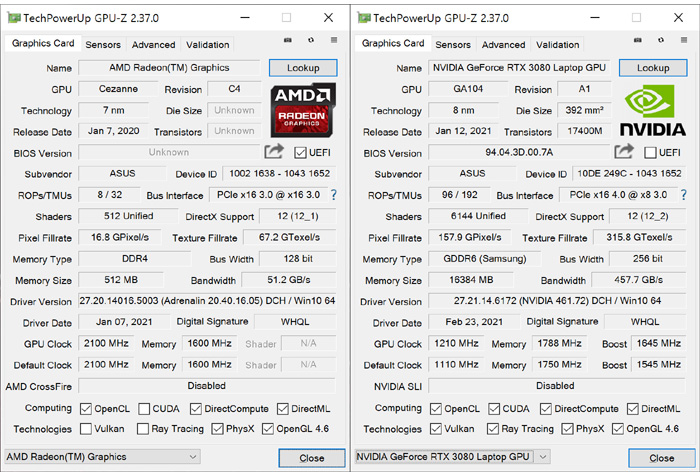Open the hamburger menu in NVIDIA window
The height and width of the screenshot is (476, 700).
coord(684,42)
